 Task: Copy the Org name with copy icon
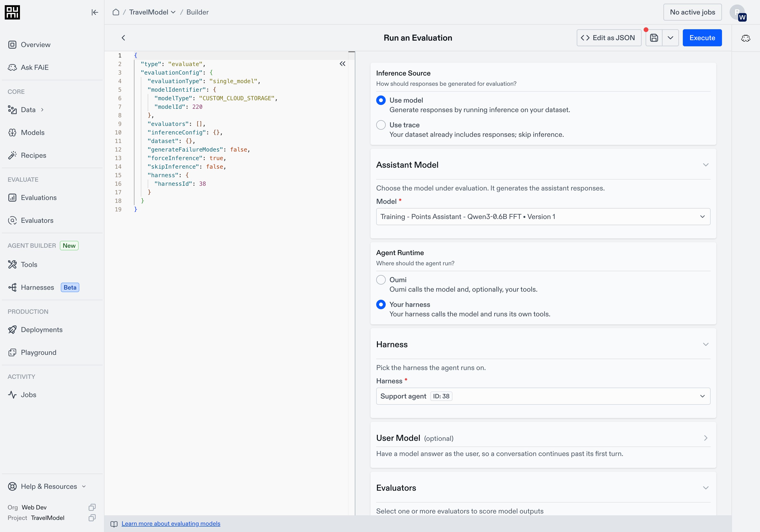[92, 507]
